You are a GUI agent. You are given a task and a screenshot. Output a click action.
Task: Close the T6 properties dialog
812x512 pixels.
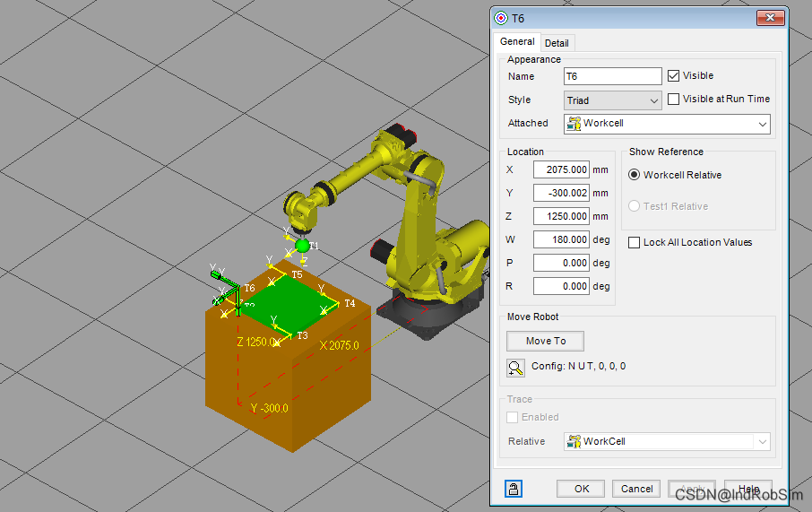click(x=771, y=18)
